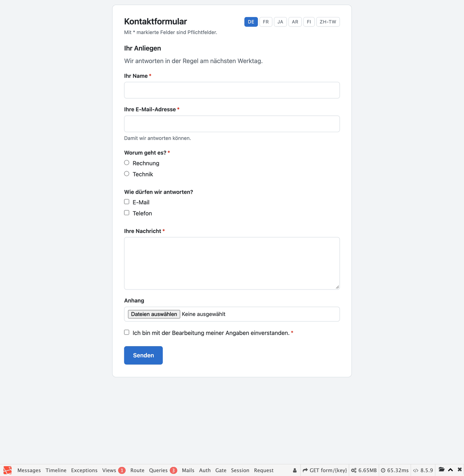
Task: Open the Exceptions debugbar tab
Action: click(x=84, y=470)
